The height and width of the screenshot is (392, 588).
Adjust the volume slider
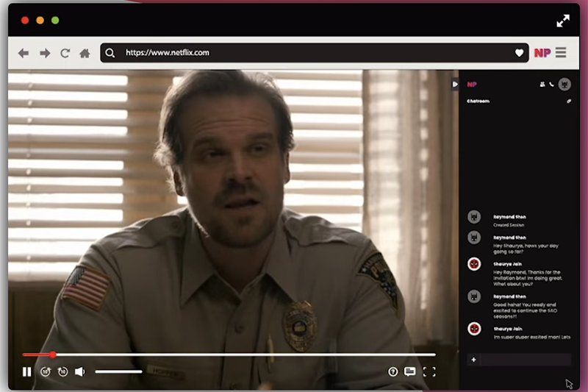[x=118, y=371]
